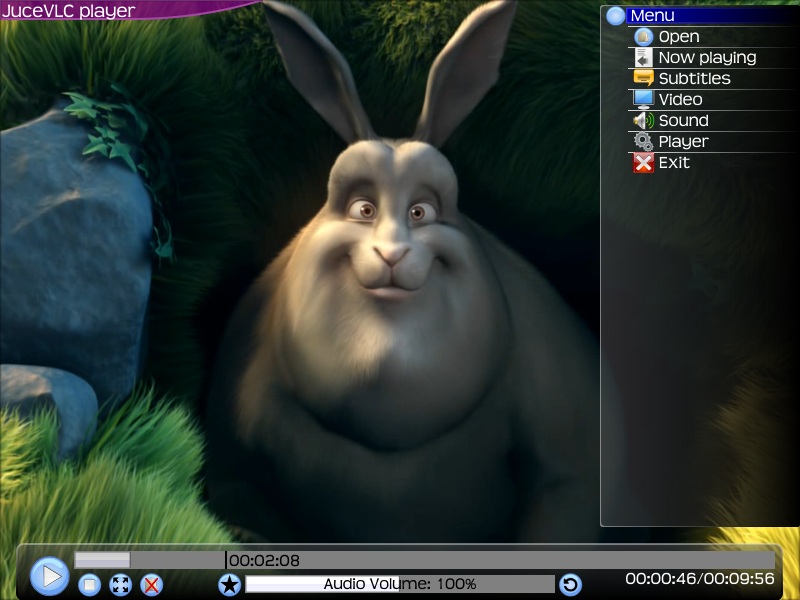Screen dimensions: 800x600
Task: Stop playback with the square icon
Action: tap(89, 585)
